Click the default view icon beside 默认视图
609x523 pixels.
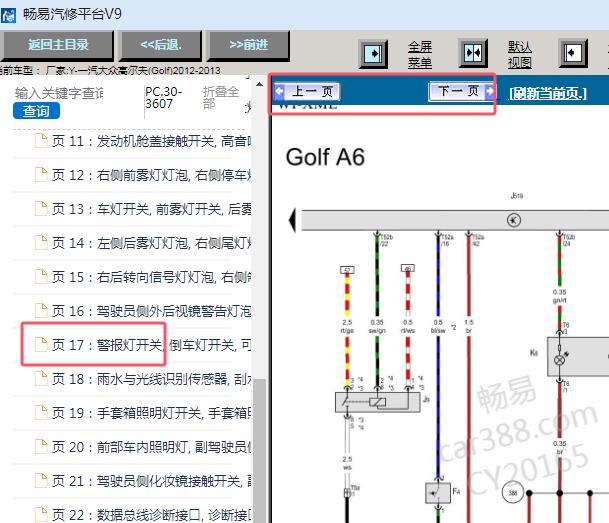click(472, 52)
